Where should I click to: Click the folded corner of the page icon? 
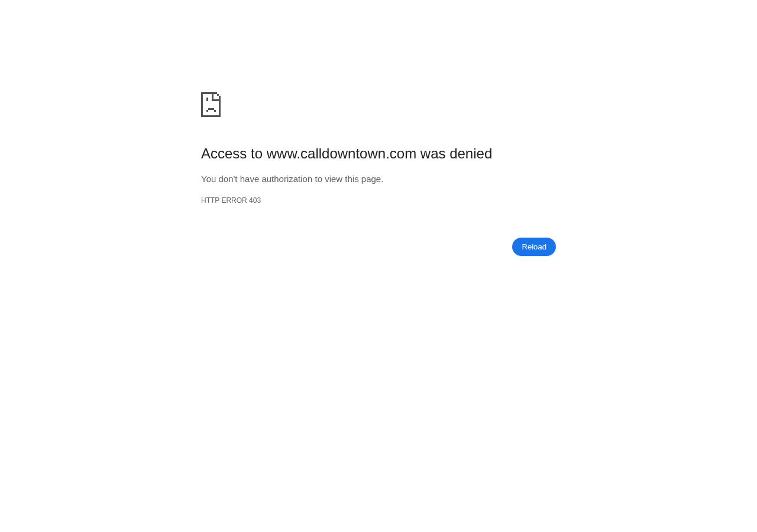(216, 96)
